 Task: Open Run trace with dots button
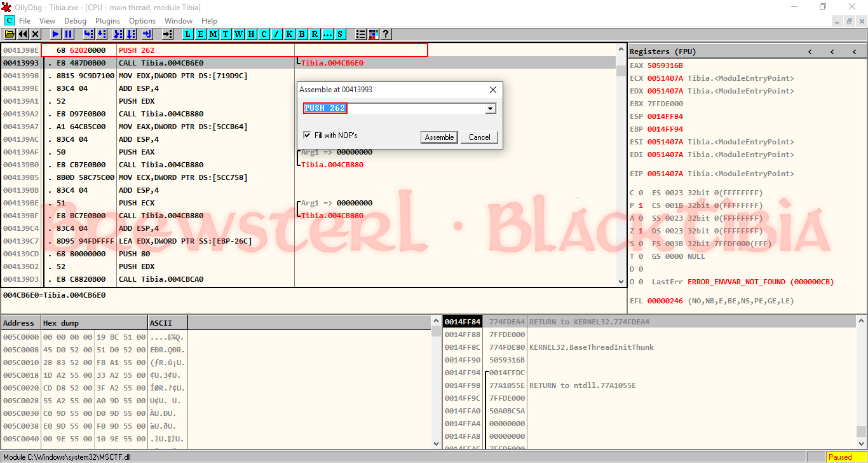pos(328,34)
